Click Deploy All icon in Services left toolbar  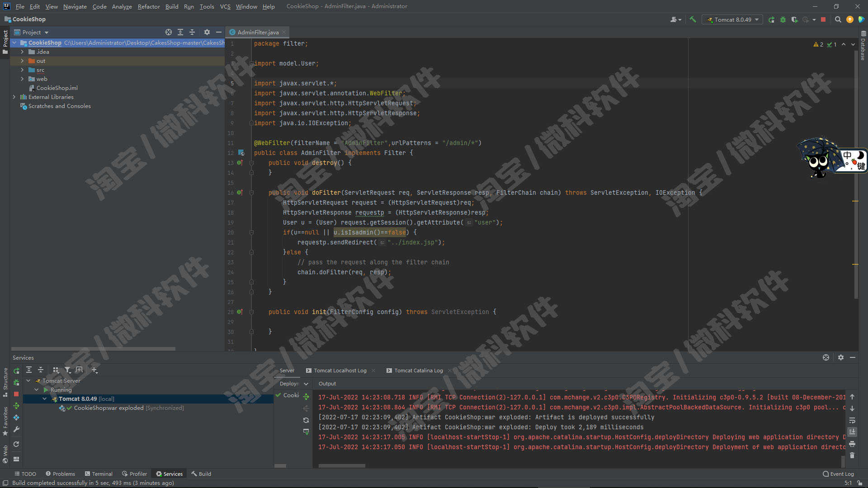tap(16, 406)
